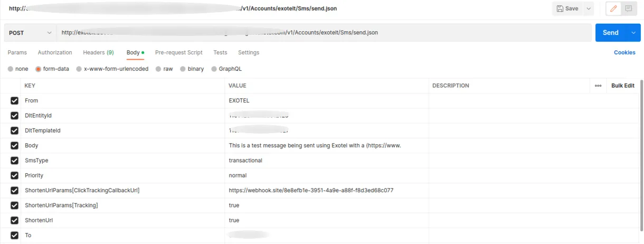The height and width of the screenshot is (244, 644).
Task: Click the transactional value cell
Action: pos(327,161)
